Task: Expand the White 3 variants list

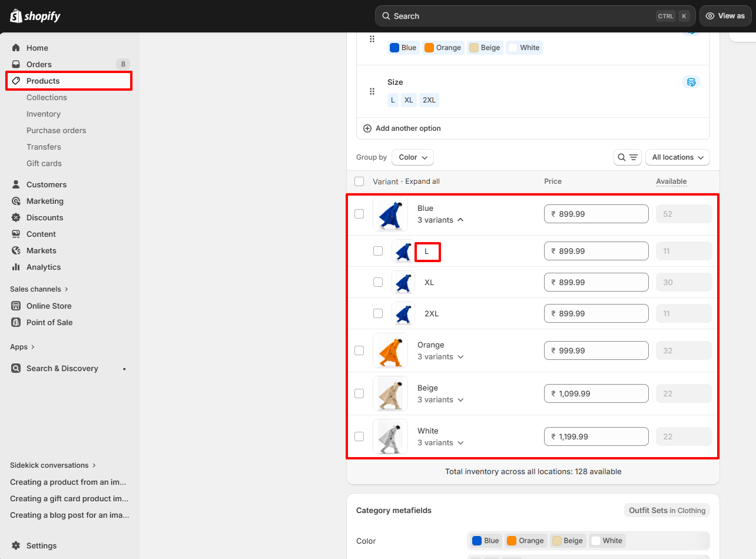Action: tap(441, 442)
